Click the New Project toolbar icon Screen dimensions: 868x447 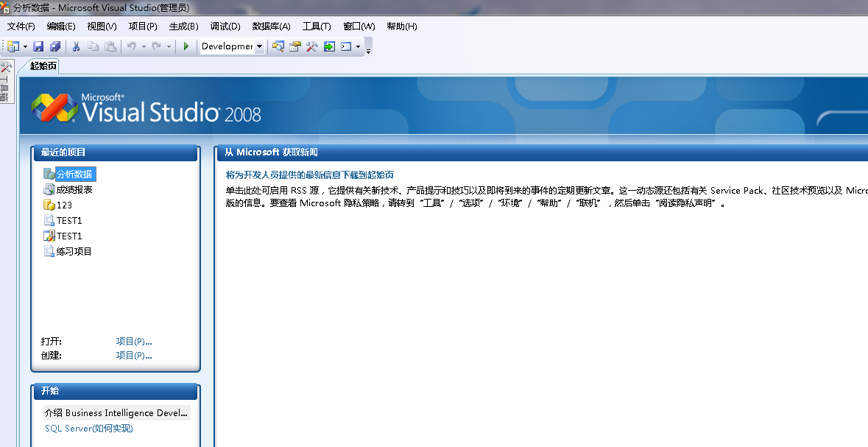tap(13, 46)
